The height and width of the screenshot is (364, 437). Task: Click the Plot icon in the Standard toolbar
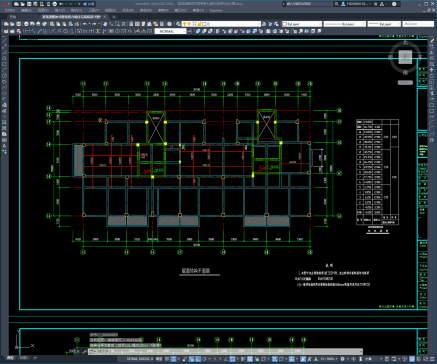(x=26, y=24)
